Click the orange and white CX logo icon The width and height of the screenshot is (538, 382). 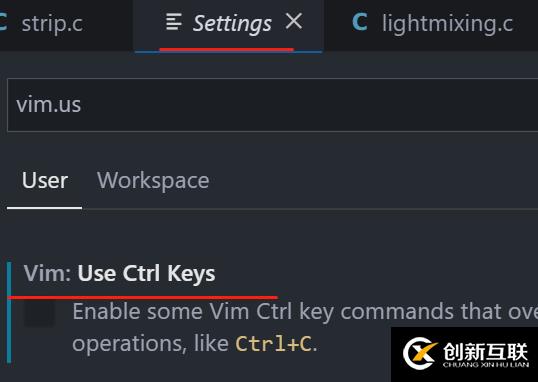(421, 353)
